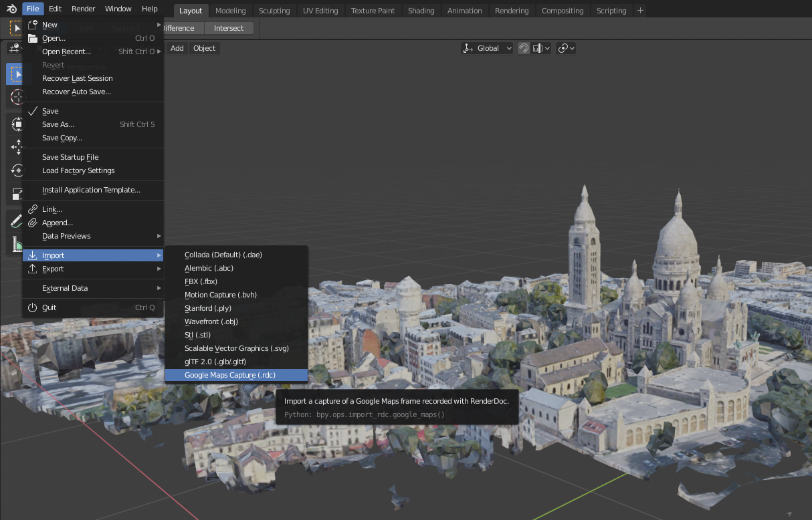Click the Append paperclip icon

point(33,223)
